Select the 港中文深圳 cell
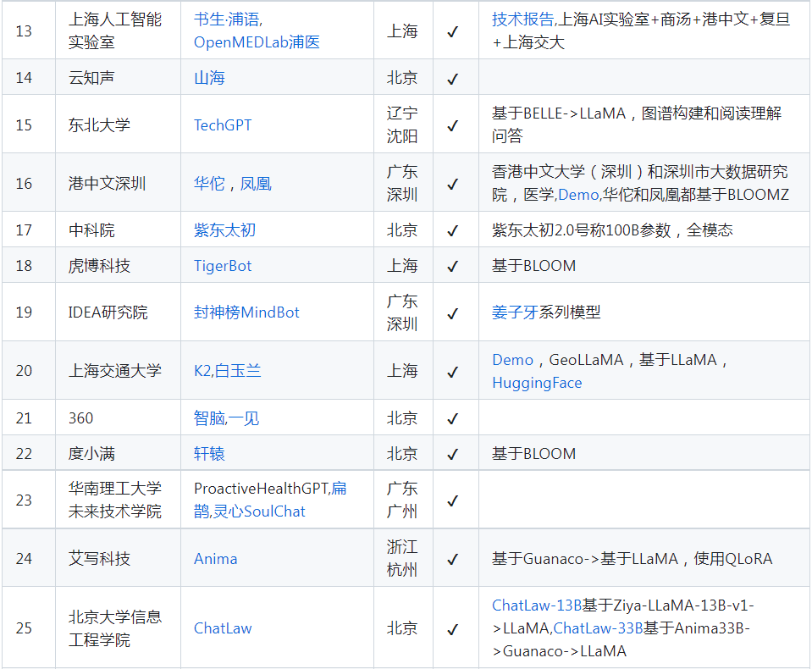This screenshot has height=669, width=812. [x=118, y=183]
